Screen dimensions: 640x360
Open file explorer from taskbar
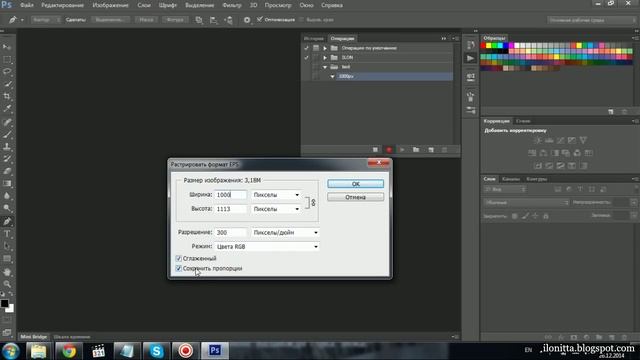coord(39,351)
